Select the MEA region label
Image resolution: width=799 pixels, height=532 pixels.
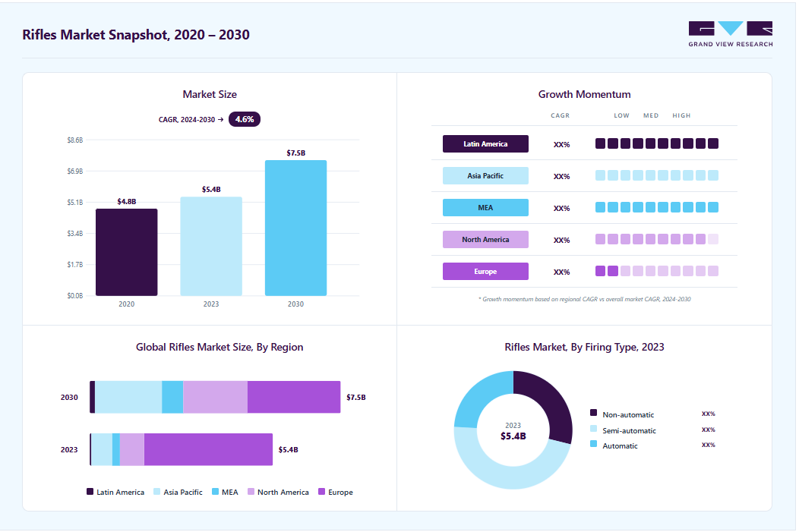485,208
